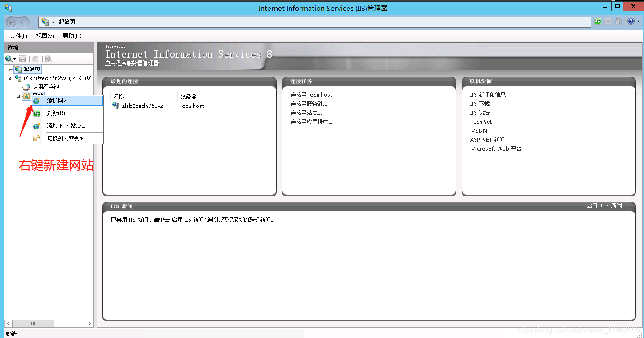The height and width of the screenshot is (338, 644).
Task: Click the green refresh icon beside address bar
Action: [x=598, y=21]
